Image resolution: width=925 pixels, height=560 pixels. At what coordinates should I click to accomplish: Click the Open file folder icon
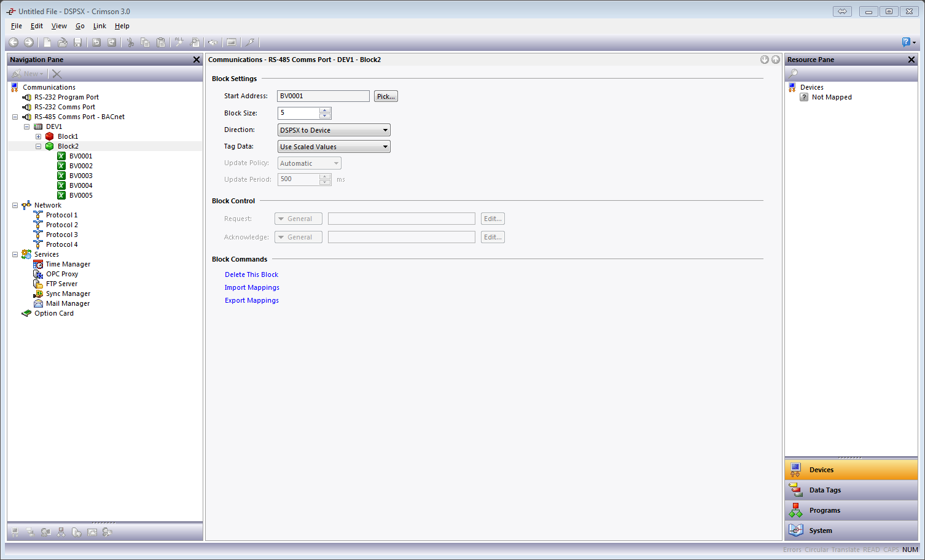point(63,42)
